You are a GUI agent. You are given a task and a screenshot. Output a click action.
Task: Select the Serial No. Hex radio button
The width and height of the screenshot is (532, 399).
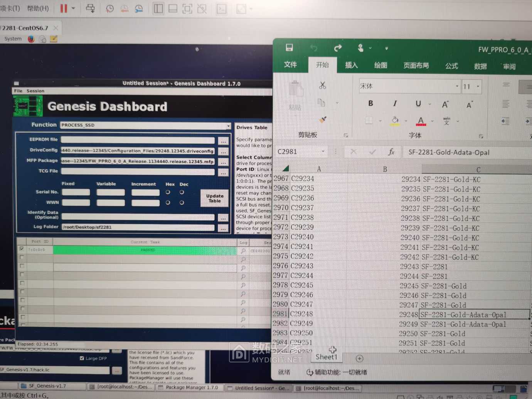168,192
